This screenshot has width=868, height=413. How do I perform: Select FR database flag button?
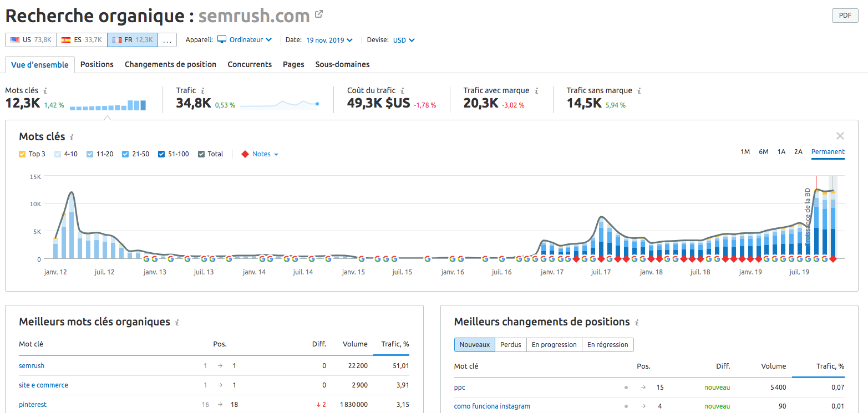pyautogui.click(x=133, y=40)
